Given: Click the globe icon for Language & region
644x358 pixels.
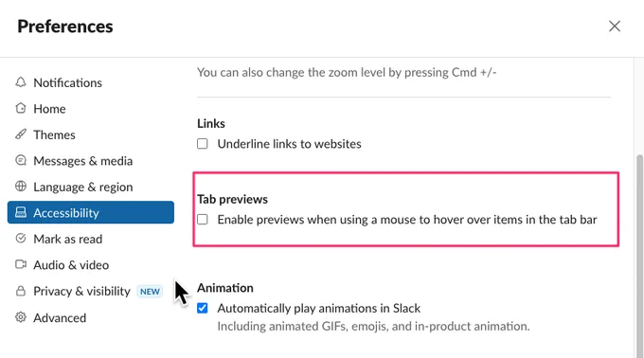Looking at the screenshot, I should pos(21,187).
